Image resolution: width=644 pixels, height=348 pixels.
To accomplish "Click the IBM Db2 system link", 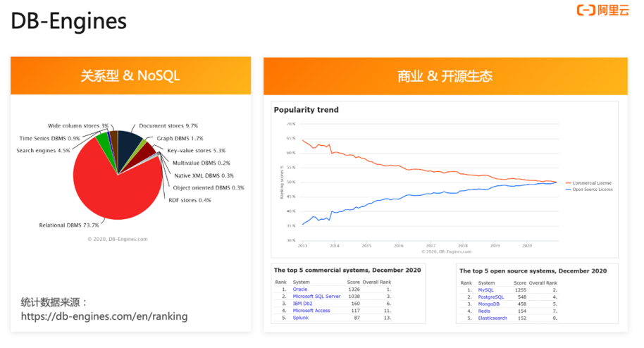I will (302, 304).
